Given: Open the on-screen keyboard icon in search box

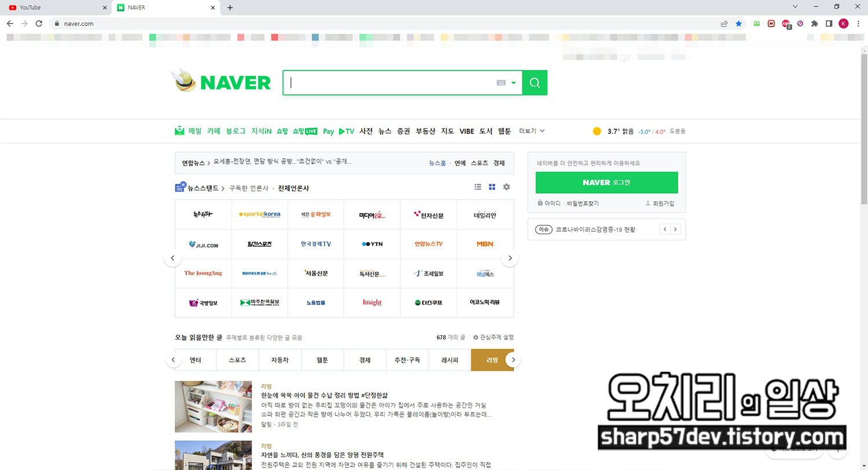Looking at the screenshot, I should pyautogui.click(x=501, y=83).
